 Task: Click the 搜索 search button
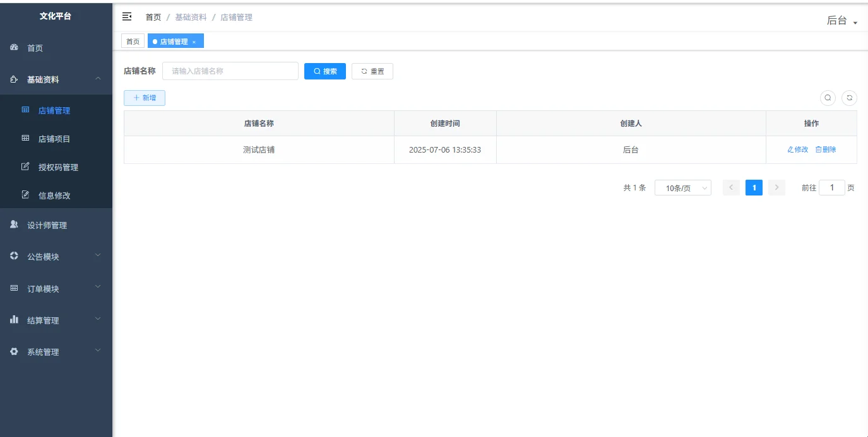[324, 71]
